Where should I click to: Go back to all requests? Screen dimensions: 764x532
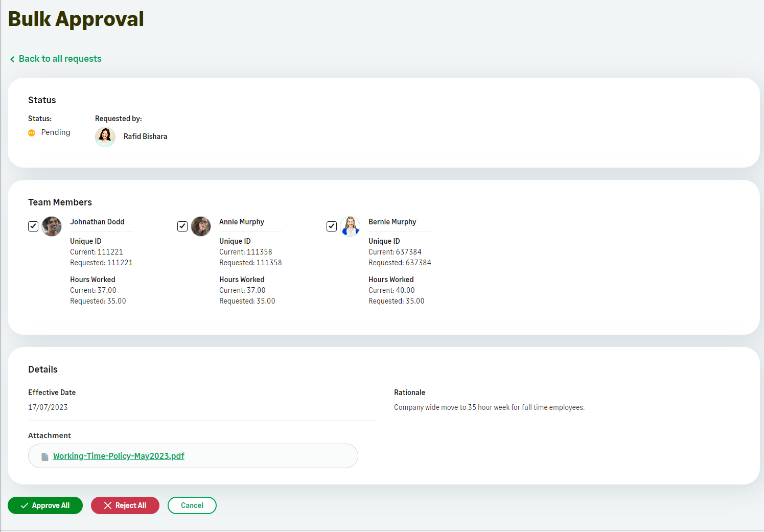click(x=60, y=59)
